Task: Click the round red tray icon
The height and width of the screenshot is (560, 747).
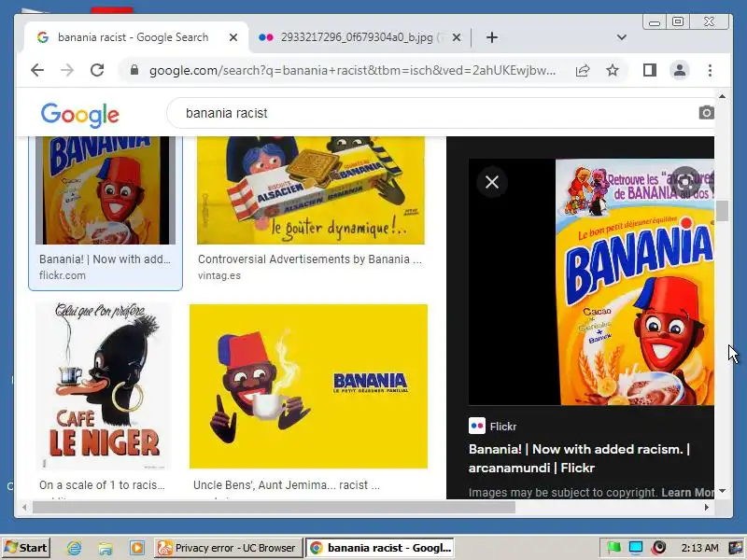Action: [x=658, y=548]
